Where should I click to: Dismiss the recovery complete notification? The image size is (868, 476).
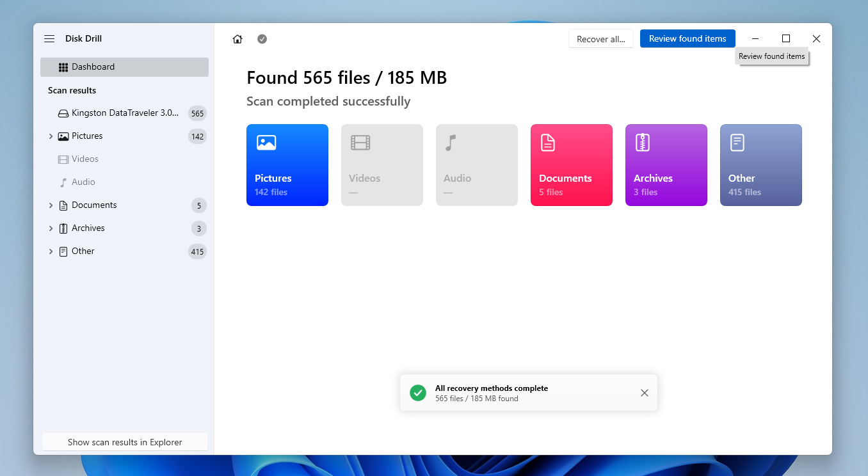(x=645, y=393)
